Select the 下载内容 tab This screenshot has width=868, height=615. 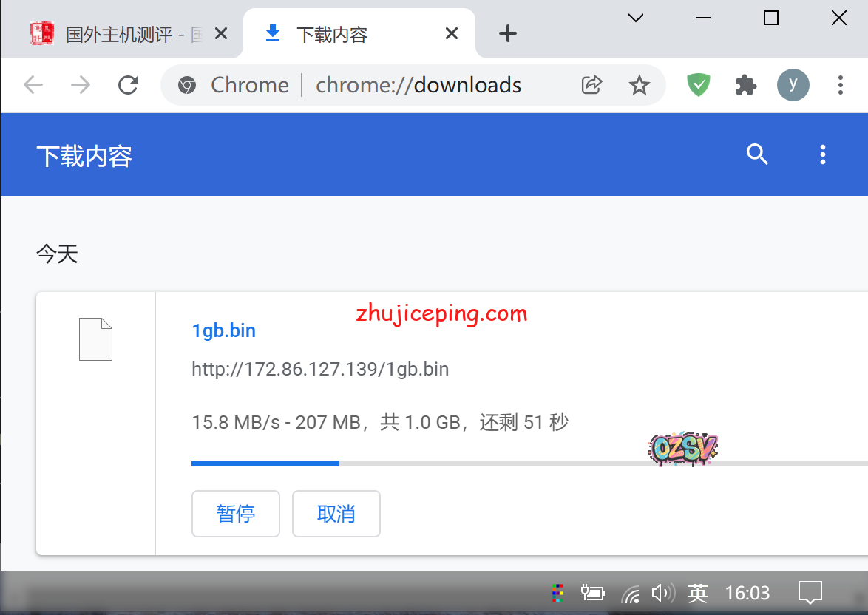click(x=347, y=34)
